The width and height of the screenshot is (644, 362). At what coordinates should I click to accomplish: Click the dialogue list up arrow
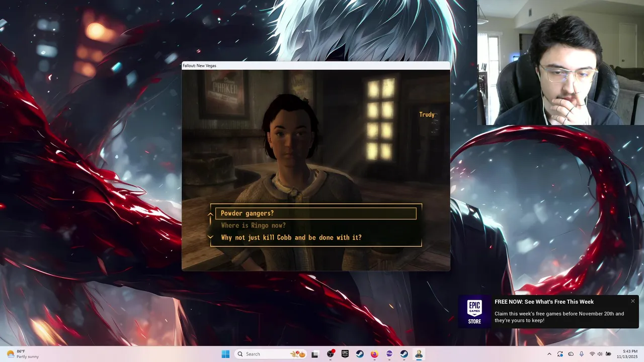pyautogui.click(x=211, y=214)
